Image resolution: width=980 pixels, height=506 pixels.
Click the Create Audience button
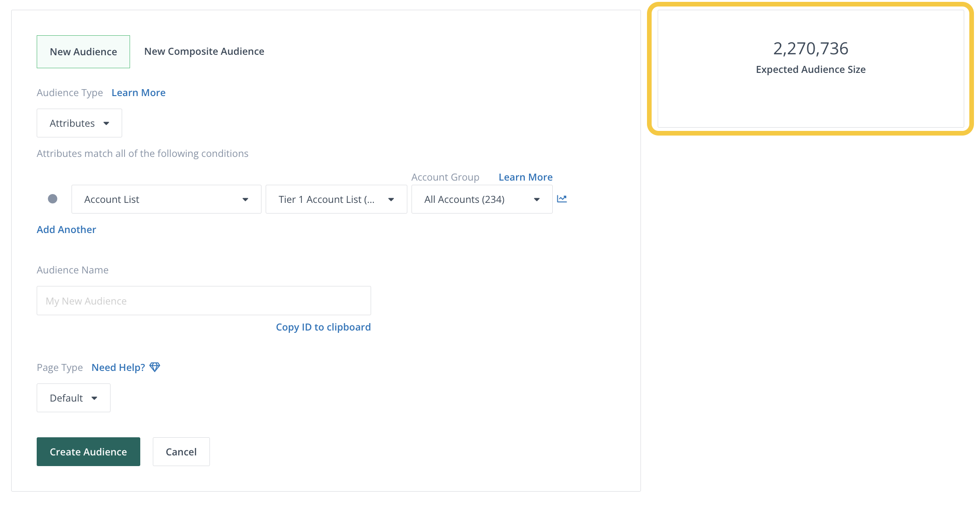(88, 452)
